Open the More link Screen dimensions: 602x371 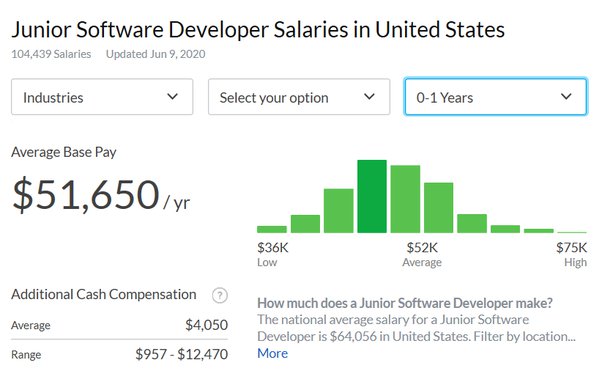[273, 353]
